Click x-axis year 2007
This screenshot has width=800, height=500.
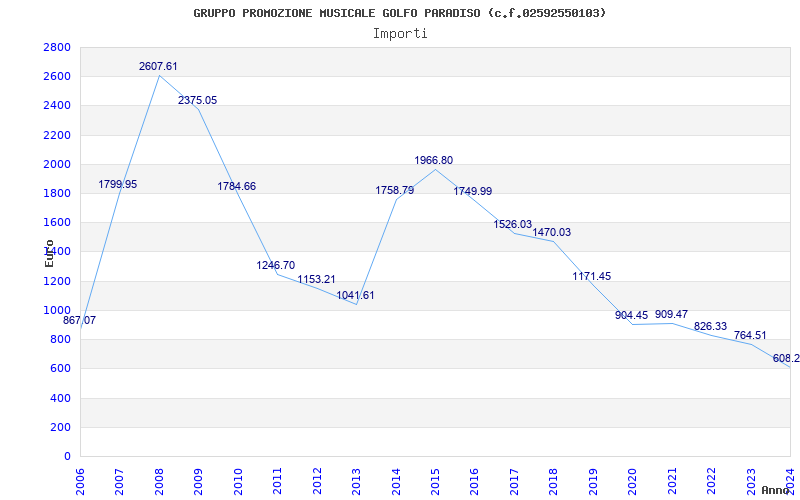tap(119, 481)
